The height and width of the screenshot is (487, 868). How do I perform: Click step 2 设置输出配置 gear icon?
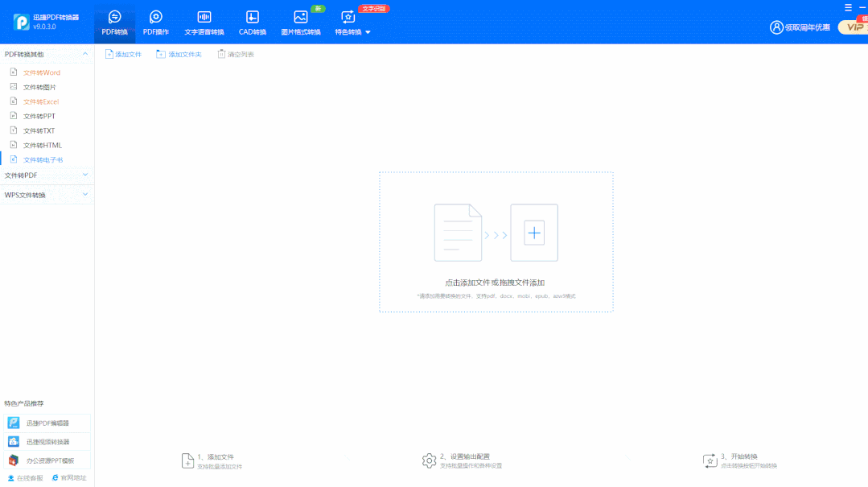pos(429,460)
